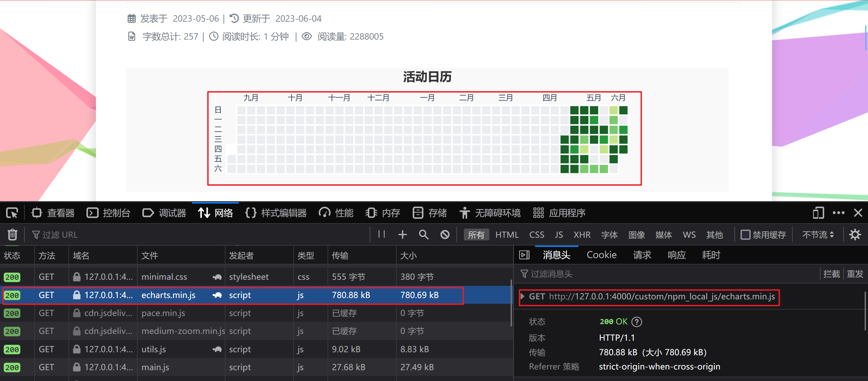Viewport: 868px width, 381px height.
Task: Open network search magnifier
Action: tap(423, 234)
